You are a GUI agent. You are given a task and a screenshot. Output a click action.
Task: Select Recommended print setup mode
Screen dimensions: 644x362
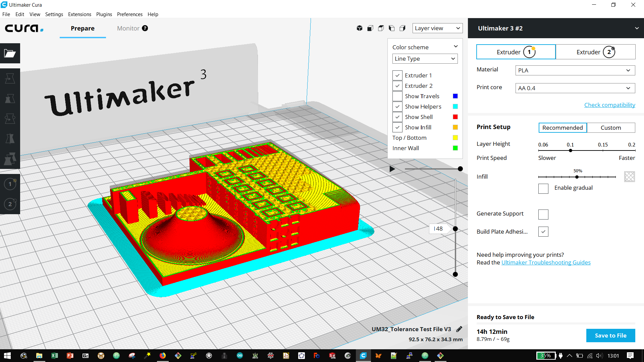pos(562,128)
